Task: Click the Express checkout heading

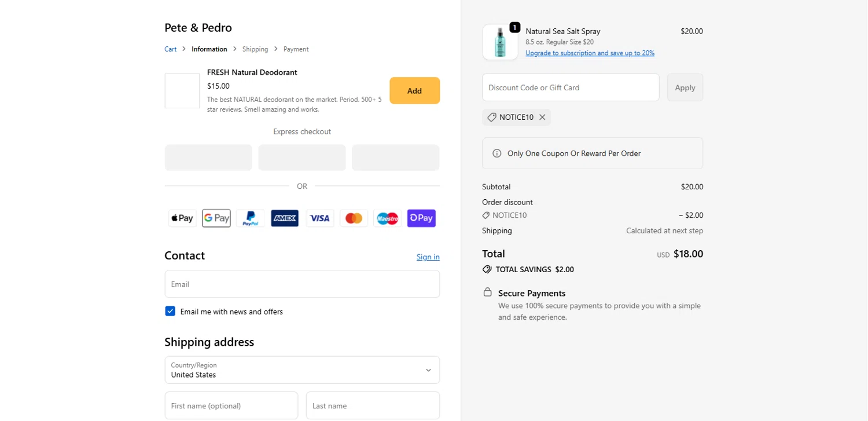Action: pyautogui.click(x=302, y=131)
